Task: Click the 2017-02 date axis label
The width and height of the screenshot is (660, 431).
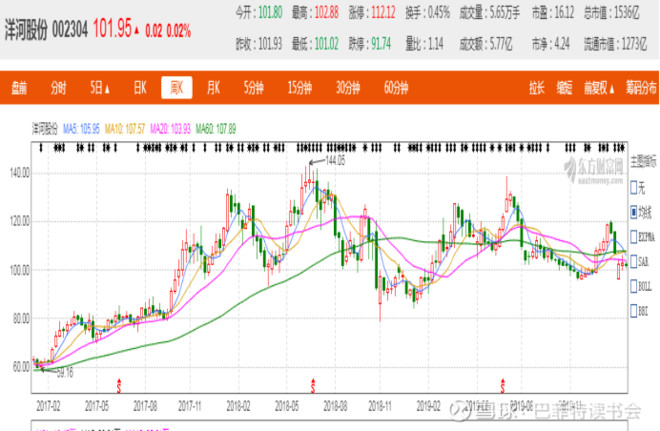Action: 48,406
